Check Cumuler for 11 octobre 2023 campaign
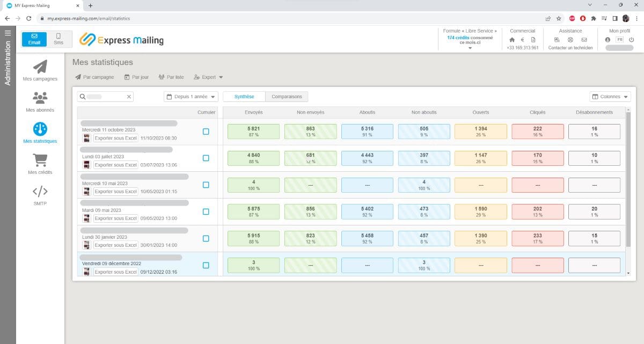644x344 pixels. pyautogui.click(x=206, y=131)
